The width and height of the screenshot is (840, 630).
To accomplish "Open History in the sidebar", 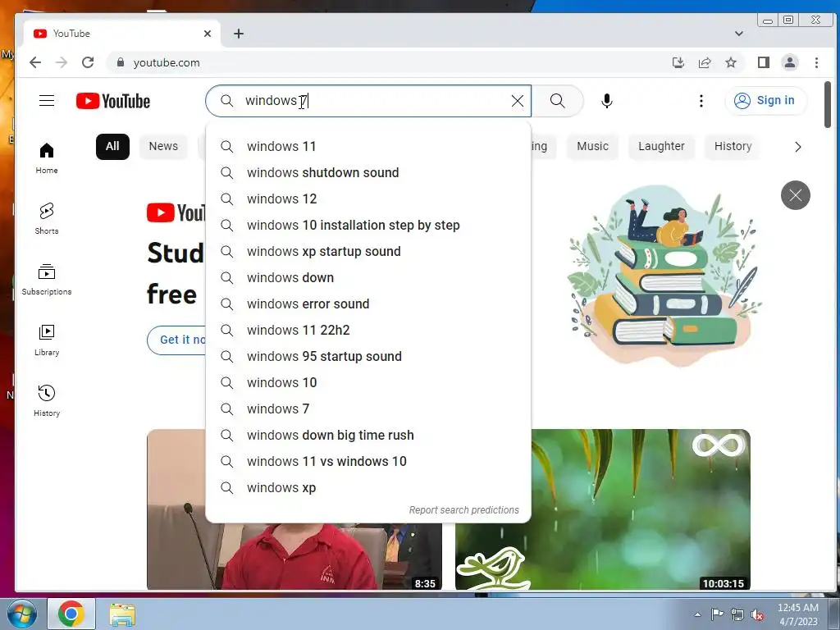I will [47, 400].
